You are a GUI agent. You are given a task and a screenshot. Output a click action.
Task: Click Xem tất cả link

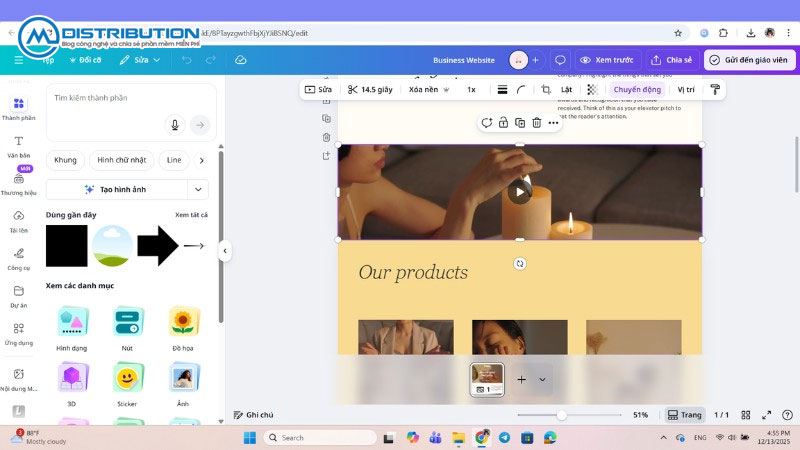point(191,215)
